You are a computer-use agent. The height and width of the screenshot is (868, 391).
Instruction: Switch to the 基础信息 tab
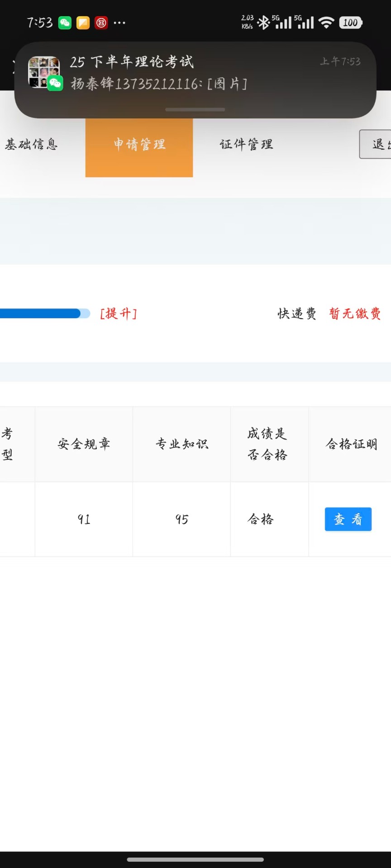(32, 144)
